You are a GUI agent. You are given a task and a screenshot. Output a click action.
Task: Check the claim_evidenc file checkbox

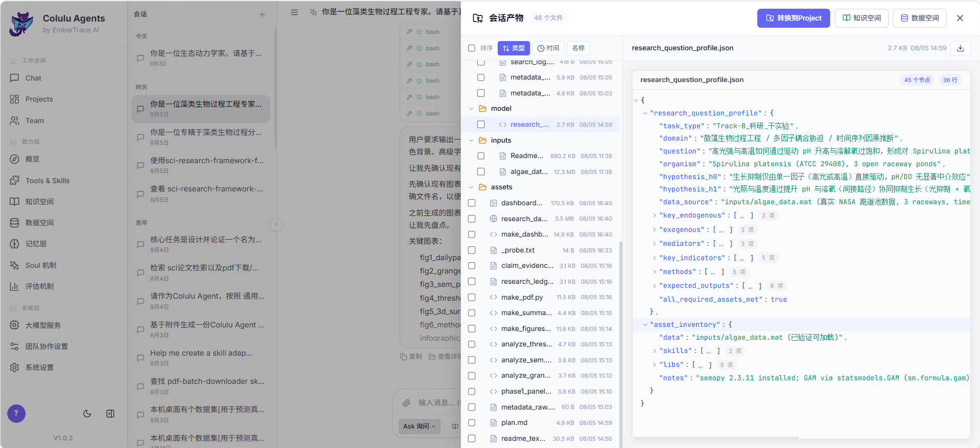[472, 266]
